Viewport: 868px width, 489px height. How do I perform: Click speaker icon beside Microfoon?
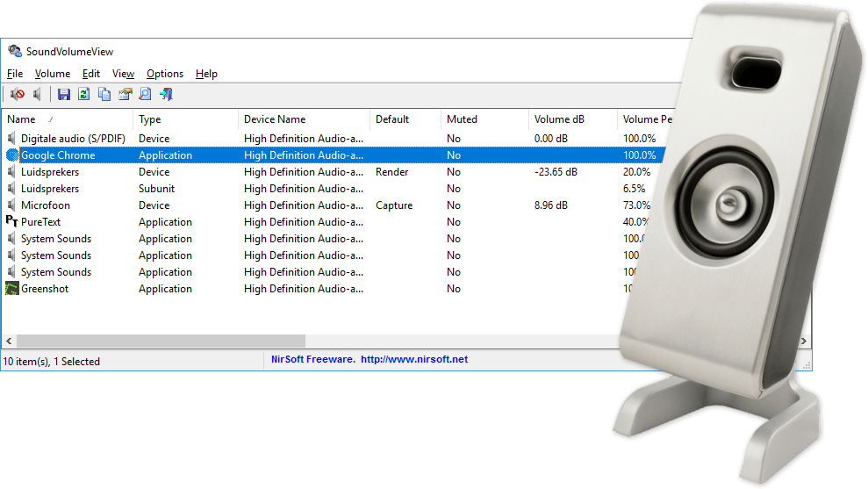click(11, 205)
